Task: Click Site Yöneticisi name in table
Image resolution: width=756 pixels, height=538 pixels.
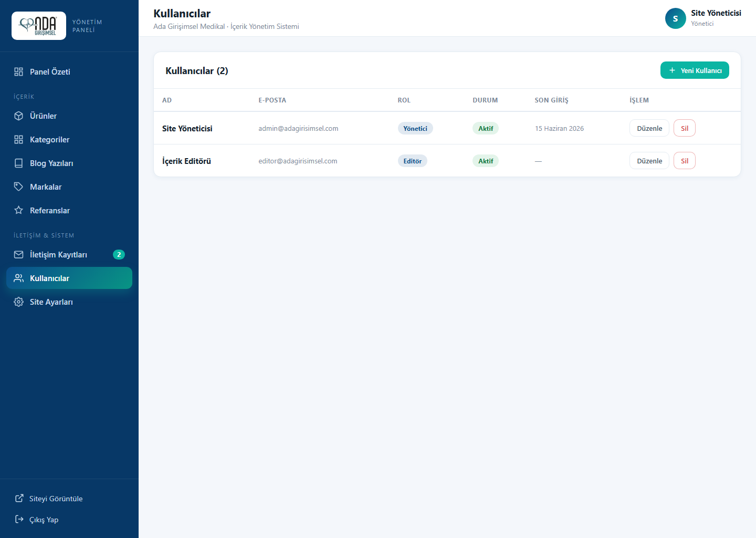Action: point(187,128)
